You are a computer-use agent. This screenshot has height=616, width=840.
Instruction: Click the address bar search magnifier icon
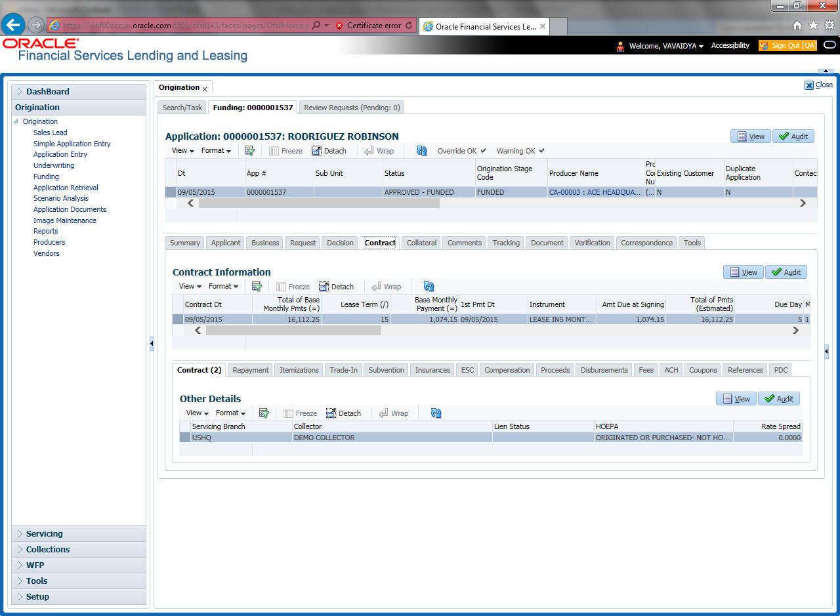[316, 26]
